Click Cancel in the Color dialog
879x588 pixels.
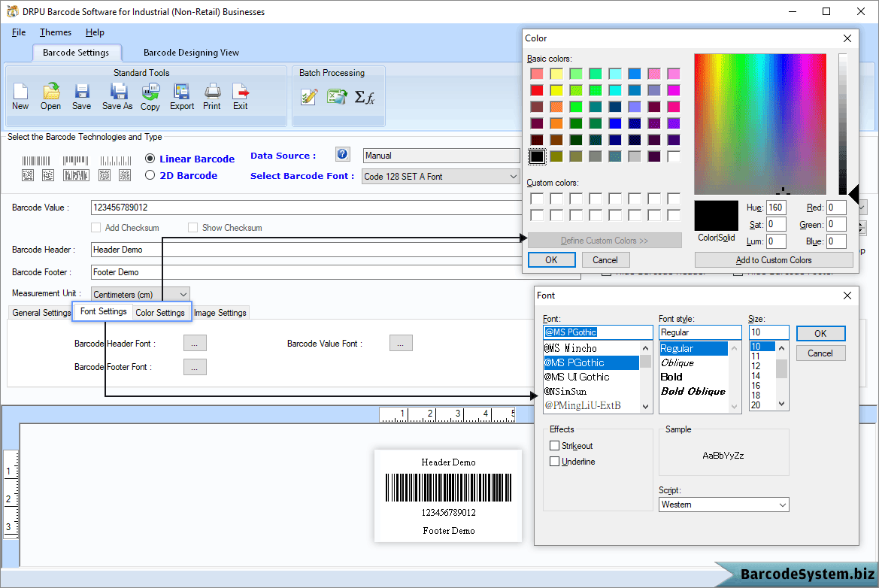click(605, 260)
